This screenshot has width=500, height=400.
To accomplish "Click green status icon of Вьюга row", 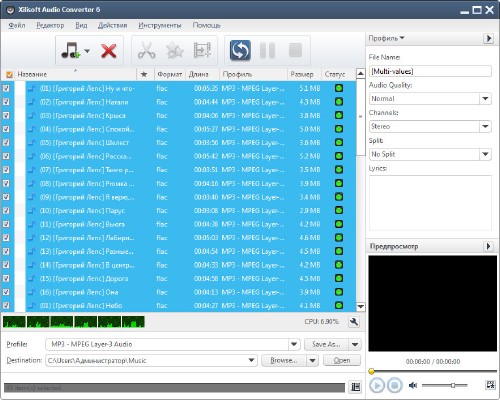I will coord(339,224).
